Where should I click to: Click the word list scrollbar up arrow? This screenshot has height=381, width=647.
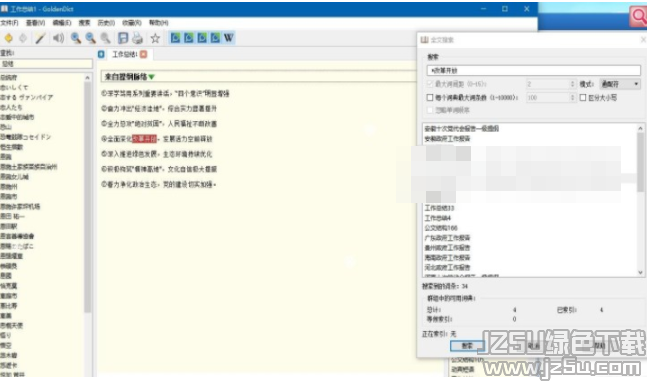[87, 78]
